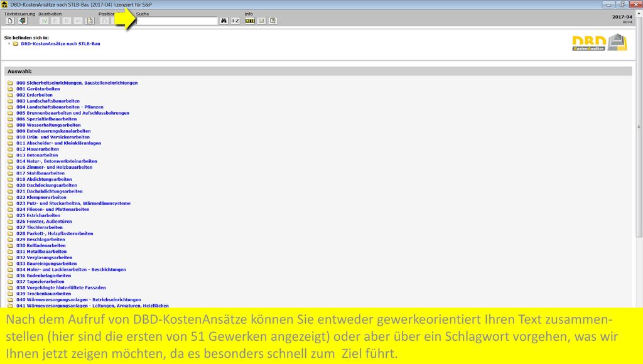Click folder icon beside 012 Mauerarbeiten
Viewport: 643px width, 364px height.
tap(10, 149)
